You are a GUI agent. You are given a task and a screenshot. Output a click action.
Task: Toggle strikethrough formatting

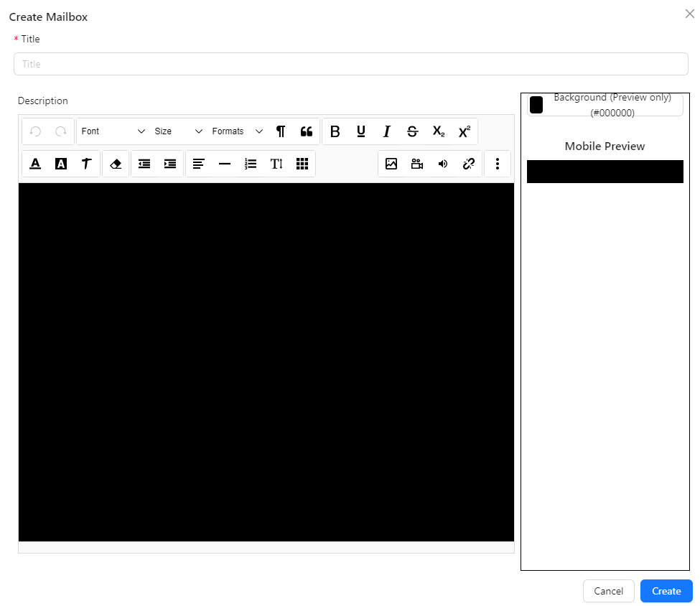point(412,131)
